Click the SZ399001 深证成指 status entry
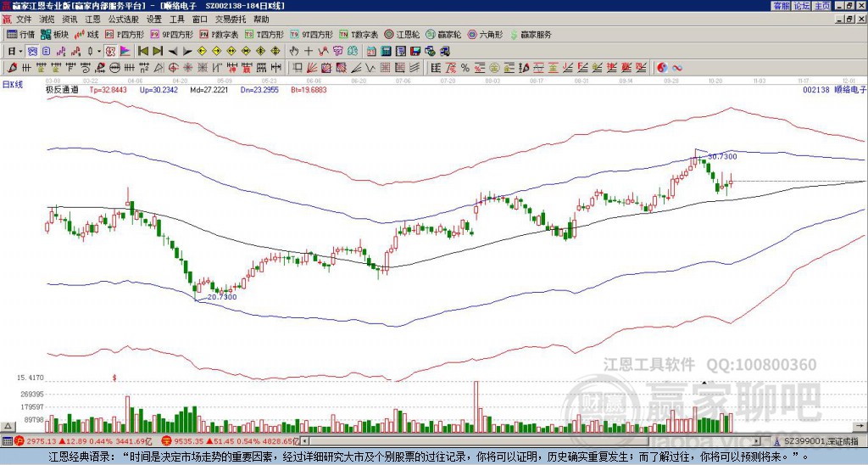Image resolution: width=868 pixels, height=465 pixels. pos(817,442)
